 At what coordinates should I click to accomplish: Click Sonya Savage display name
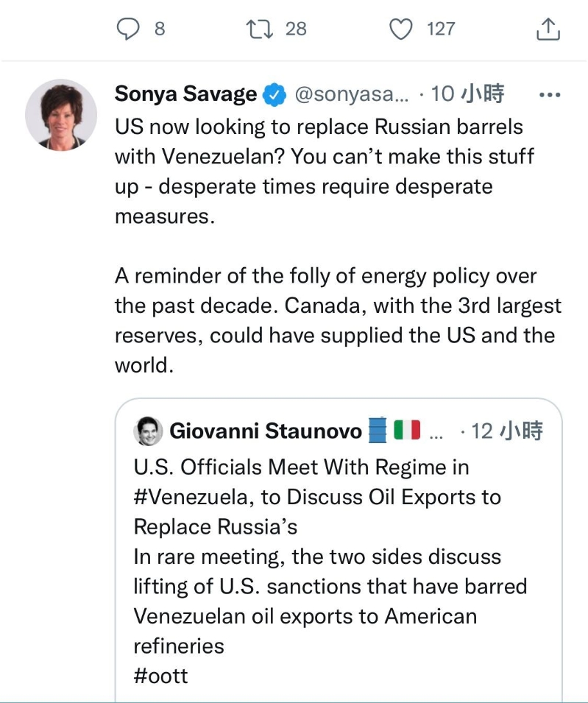coord(185,94)
